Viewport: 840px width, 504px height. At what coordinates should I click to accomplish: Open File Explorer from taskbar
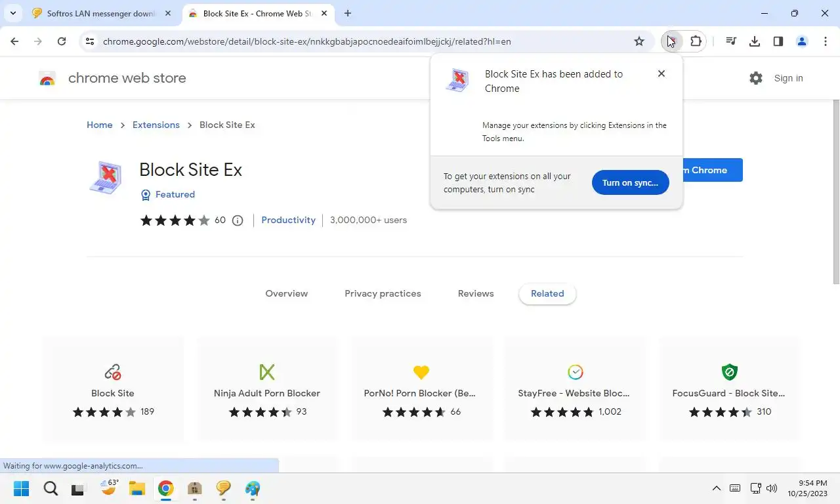click(x=136, y=488)
